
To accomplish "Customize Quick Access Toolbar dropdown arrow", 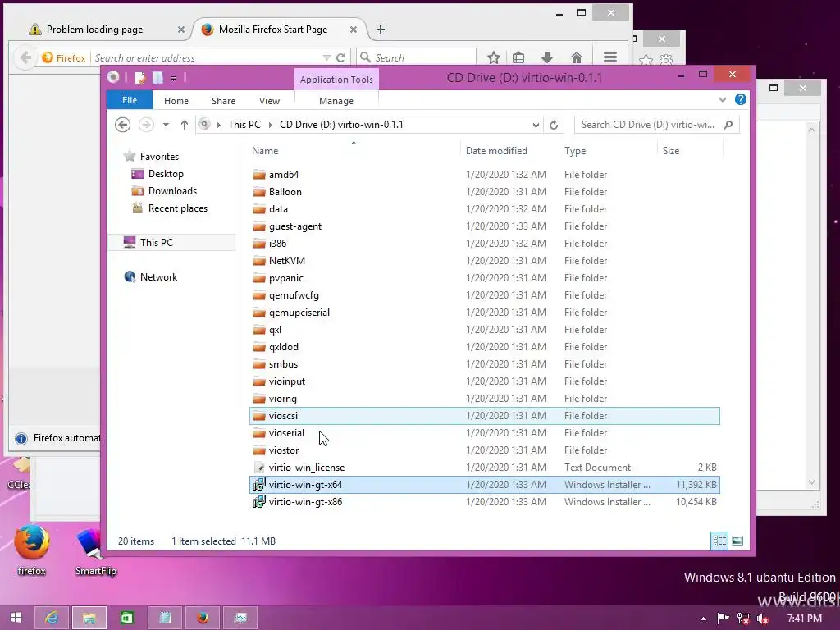I will [x=174, y=79].
